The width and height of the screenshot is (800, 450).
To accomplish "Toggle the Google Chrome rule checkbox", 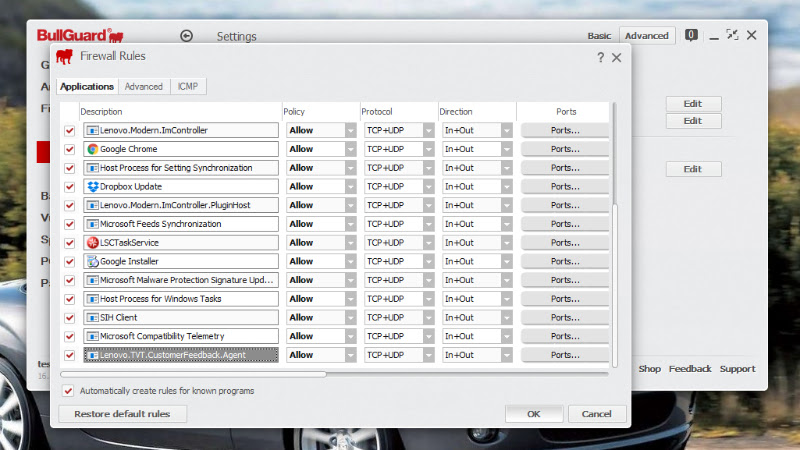I will [x=69, y=149].
